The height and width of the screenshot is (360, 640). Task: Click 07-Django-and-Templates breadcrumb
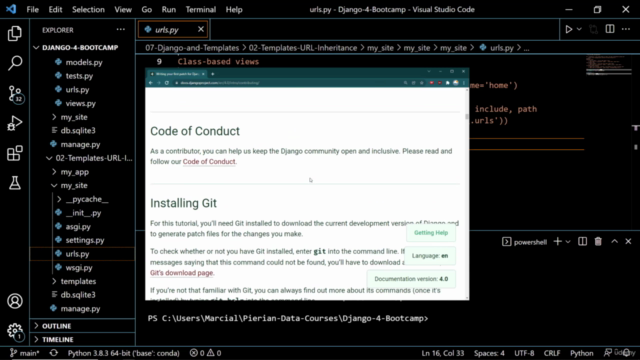click(192, 48)
